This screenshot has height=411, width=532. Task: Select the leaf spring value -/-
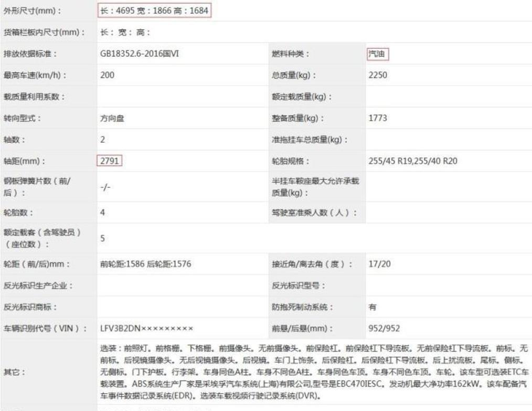tap(105, 187)
